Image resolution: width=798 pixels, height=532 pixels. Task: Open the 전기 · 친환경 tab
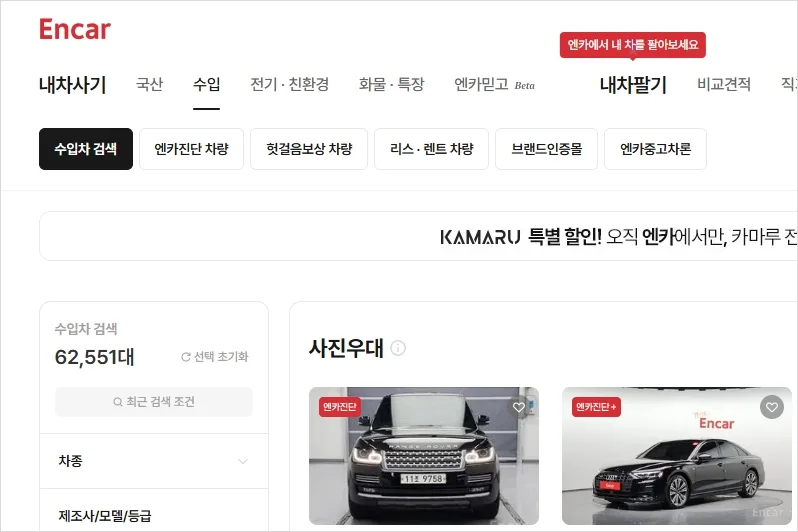(290, 84)
